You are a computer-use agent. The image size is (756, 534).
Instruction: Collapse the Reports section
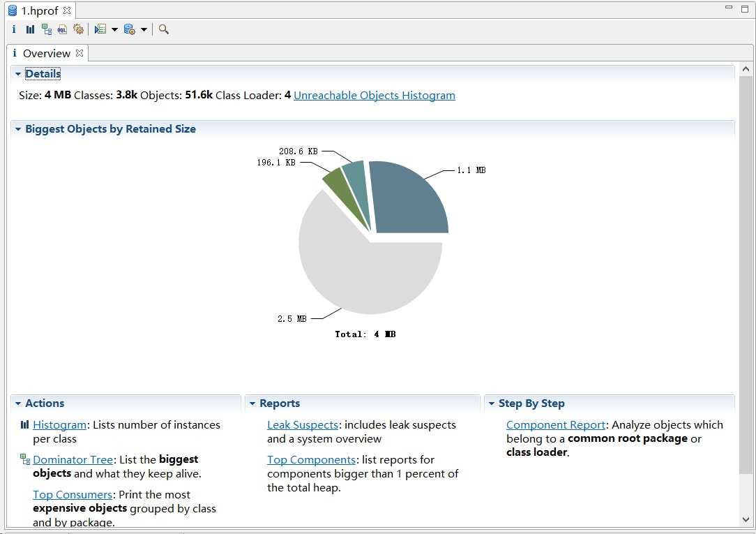(x=252, y=403)
